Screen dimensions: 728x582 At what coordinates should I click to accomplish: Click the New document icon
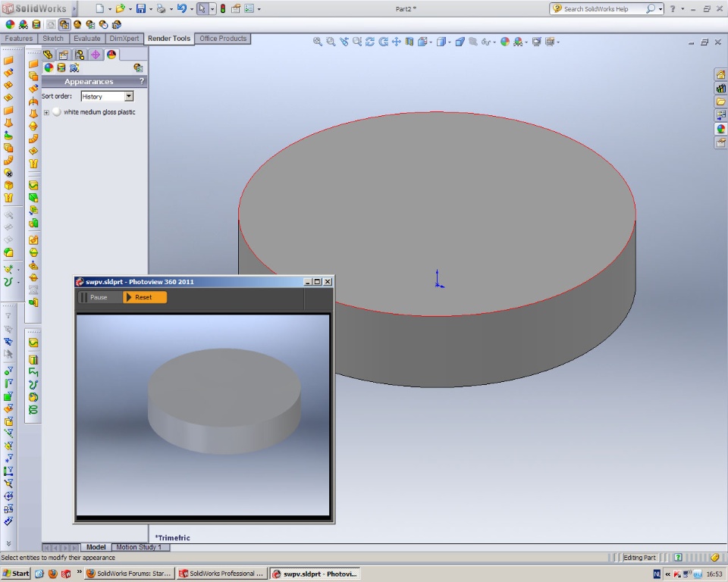(x=100, y=8)
